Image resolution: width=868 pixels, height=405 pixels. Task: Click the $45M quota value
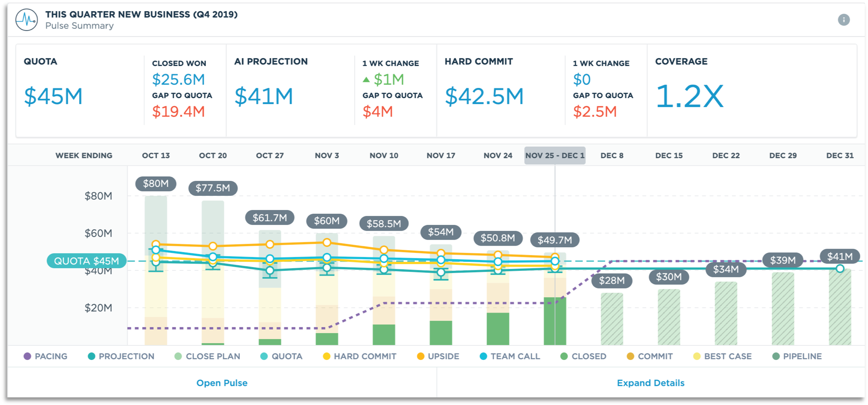[53, 96]
